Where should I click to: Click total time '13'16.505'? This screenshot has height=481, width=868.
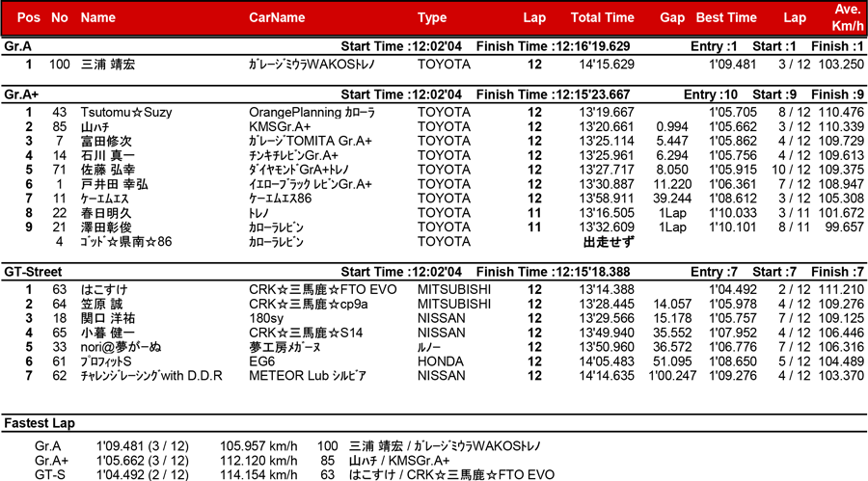(x=607, y=213)
